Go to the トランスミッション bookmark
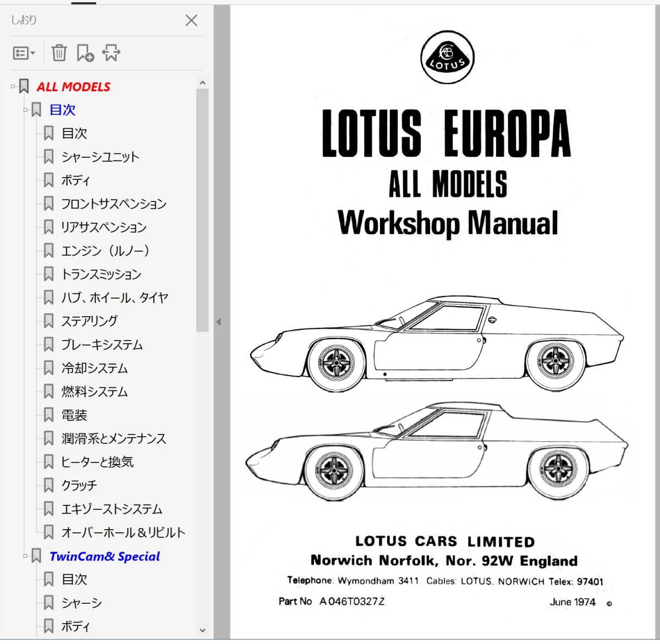 [x=101, y=274]
